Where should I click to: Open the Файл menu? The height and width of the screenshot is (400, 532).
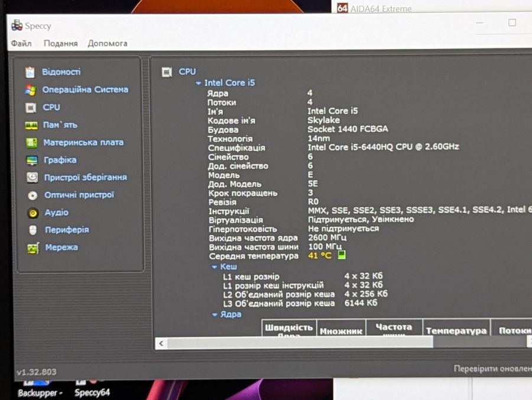pos(21,43)
